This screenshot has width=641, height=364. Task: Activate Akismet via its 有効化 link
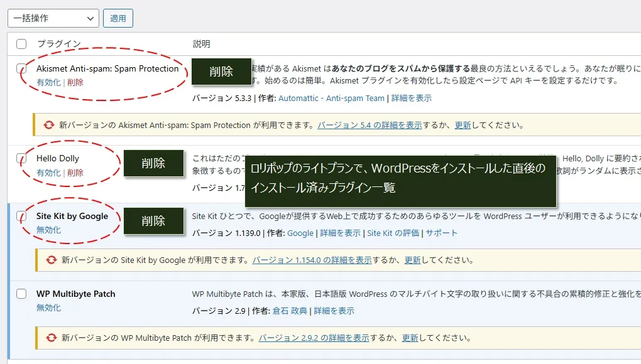(48, 82)
